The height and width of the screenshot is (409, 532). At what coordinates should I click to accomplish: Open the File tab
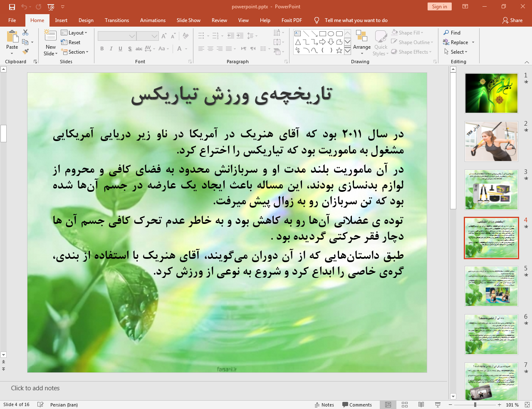[12, 20]
